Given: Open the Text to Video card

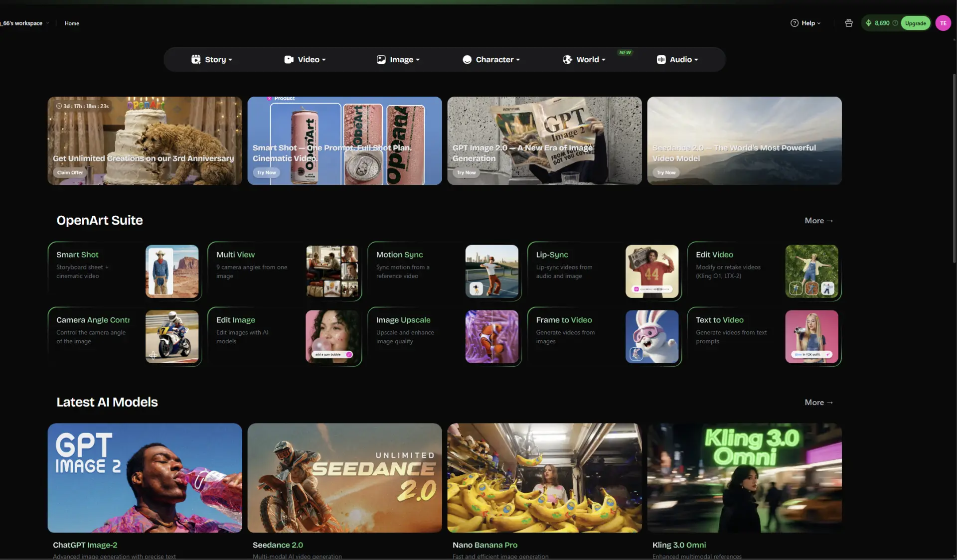Looking at the screenshot, I should (x=765, y=336).
